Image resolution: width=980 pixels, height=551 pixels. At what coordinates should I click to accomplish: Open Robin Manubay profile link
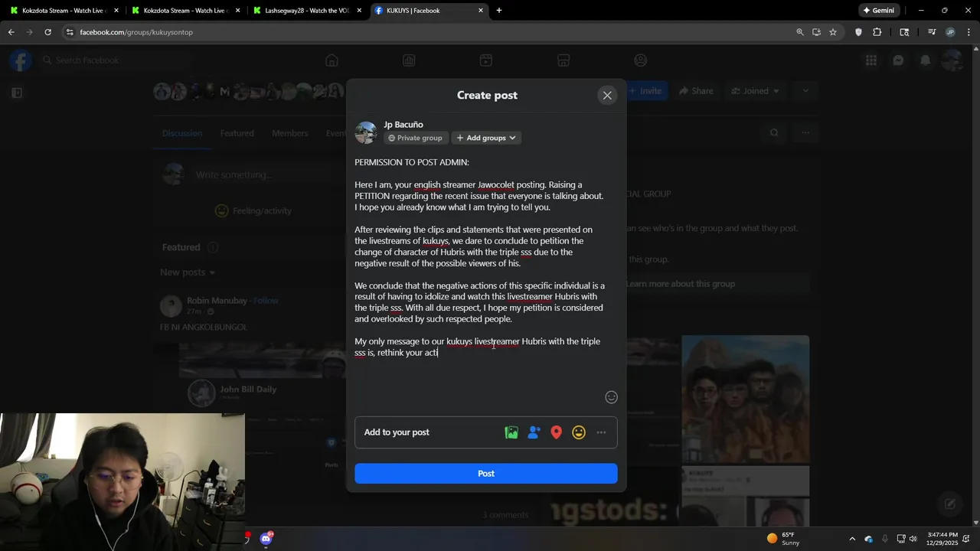(217, 301)
